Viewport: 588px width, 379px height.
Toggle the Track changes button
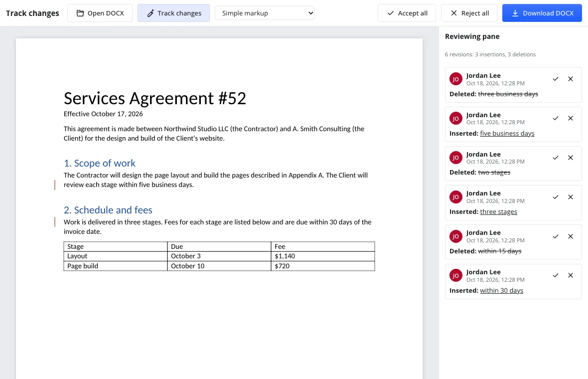point(173,13)
